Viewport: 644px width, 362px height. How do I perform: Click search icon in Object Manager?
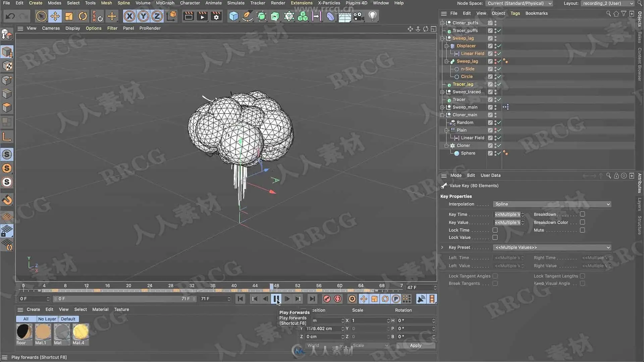[608, 14]
